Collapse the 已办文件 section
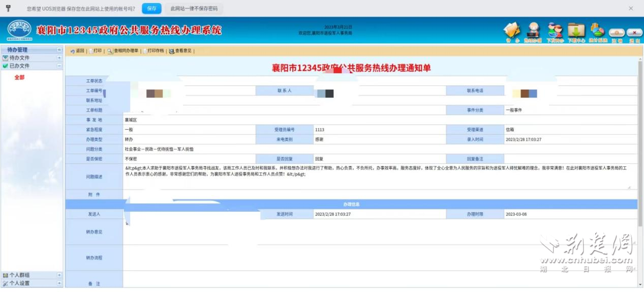Viewport: 644px width, 292px height. (59, 66)
